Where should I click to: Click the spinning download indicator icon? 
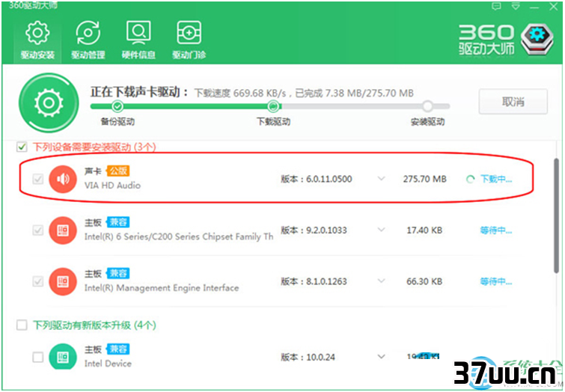click(470, 179)
